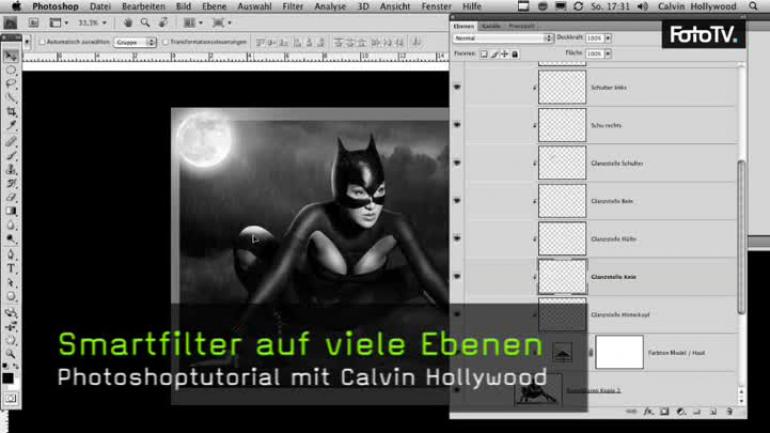
Task: Hide the Schulter links layer
Action: (457, 87)
